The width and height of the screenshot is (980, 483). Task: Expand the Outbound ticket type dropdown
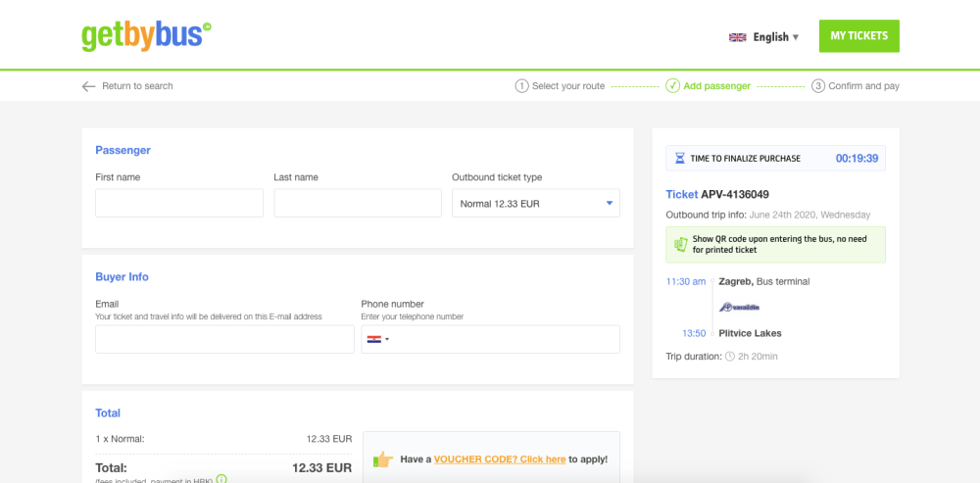(x=535, y=204)
